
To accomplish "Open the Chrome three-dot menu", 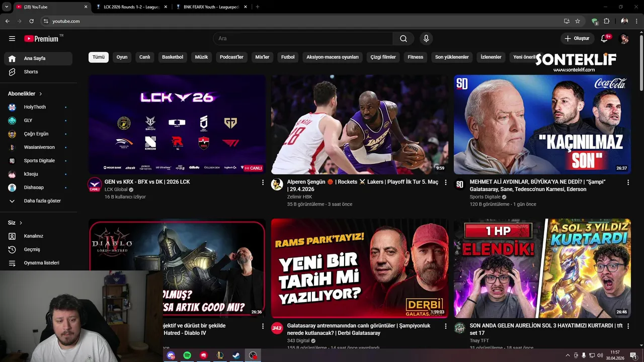I will [636, 21].
